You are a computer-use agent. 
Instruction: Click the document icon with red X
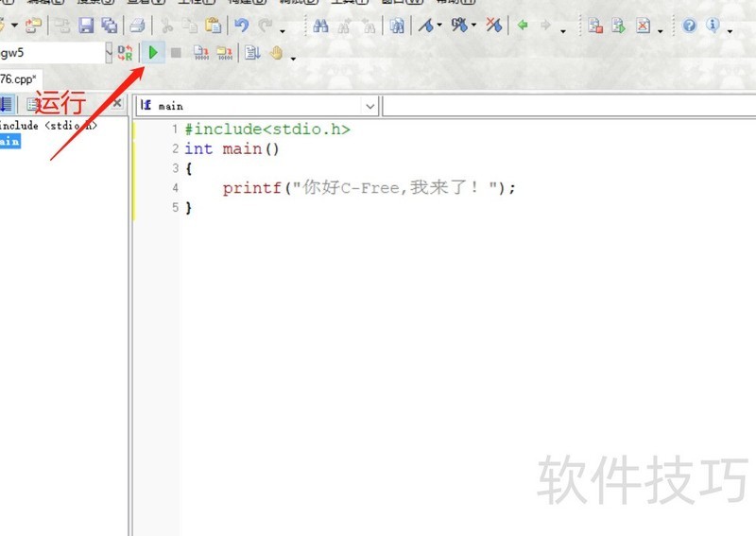click(643, 26)
